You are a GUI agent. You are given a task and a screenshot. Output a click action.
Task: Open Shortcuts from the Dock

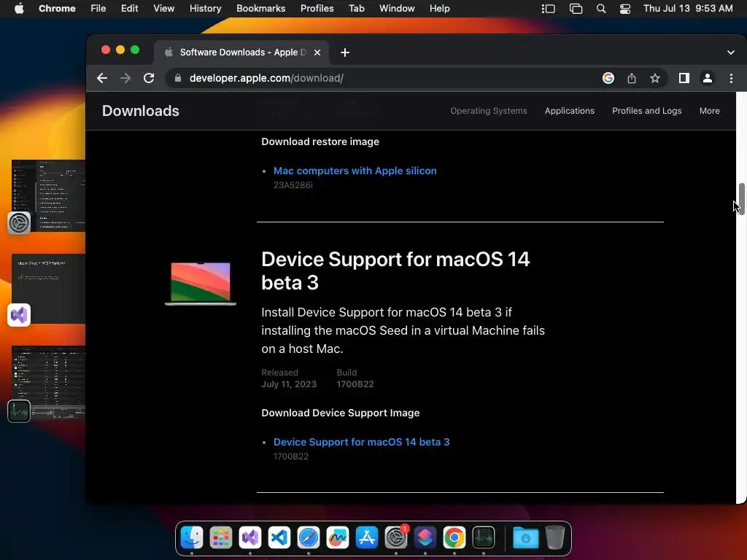point(425,537)
